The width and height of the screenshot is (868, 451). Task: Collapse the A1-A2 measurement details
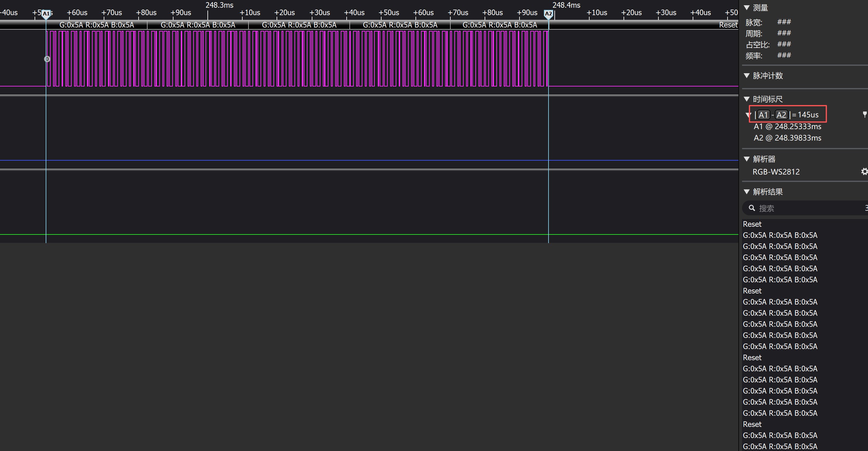point(748,115)
